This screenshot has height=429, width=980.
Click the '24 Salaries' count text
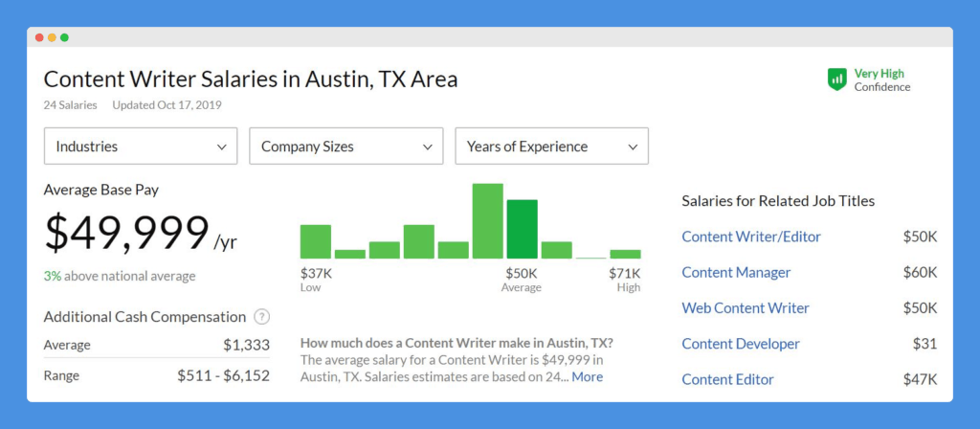point(70,105)
